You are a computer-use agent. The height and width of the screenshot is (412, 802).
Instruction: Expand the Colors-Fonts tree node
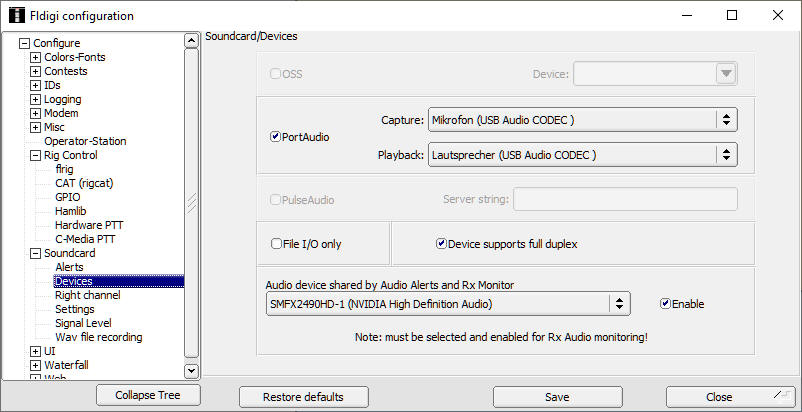36,57
